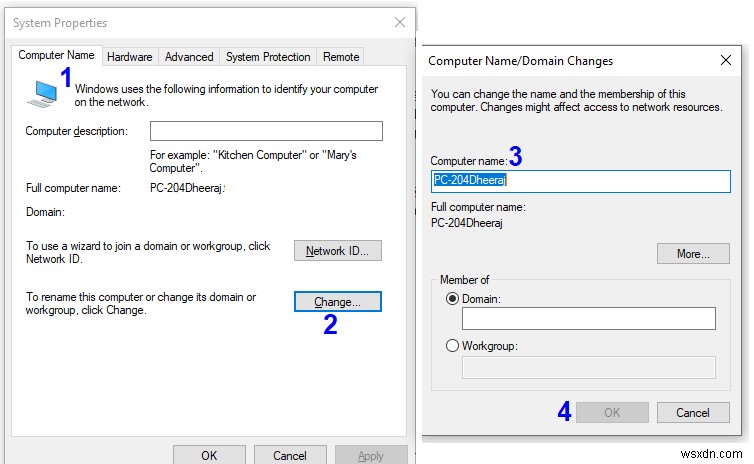Go to the System Protection tab
The image size is (754, 464).
point(269,57)
